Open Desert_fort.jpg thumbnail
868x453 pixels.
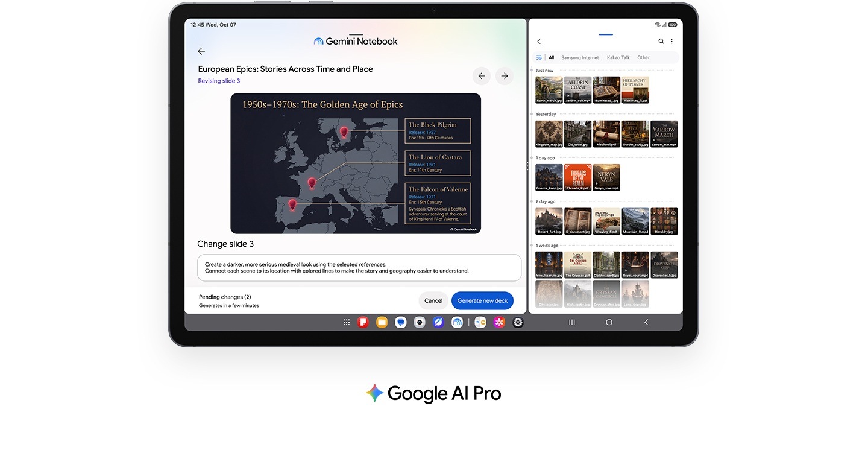[549, 221]
